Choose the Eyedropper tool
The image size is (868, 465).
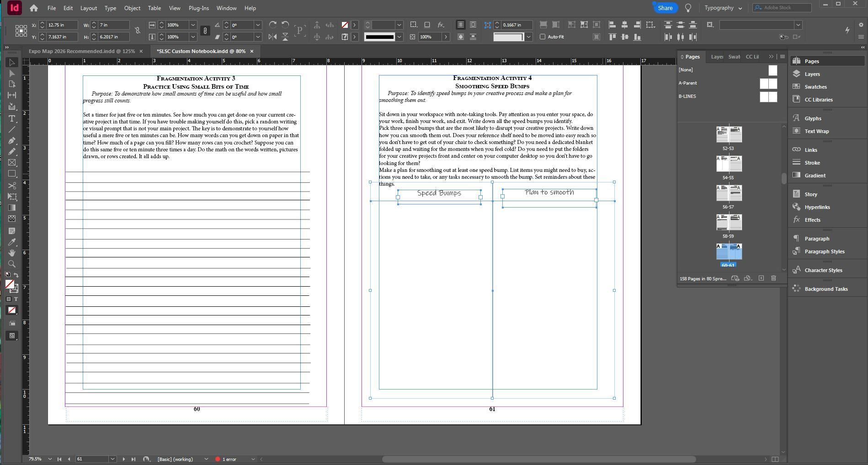[12, 242]
